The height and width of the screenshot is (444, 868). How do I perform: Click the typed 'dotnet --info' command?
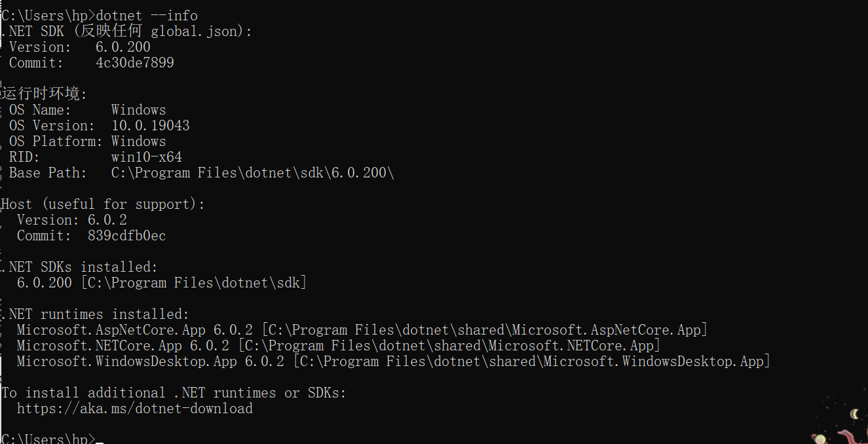(x=147, y=15)
